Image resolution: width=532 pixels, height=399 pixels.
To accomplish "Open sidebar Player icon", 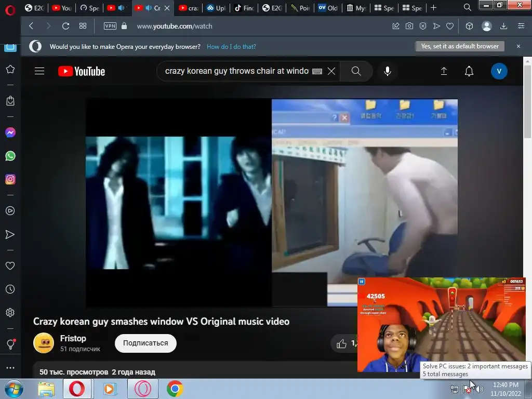I will (10, 211).
